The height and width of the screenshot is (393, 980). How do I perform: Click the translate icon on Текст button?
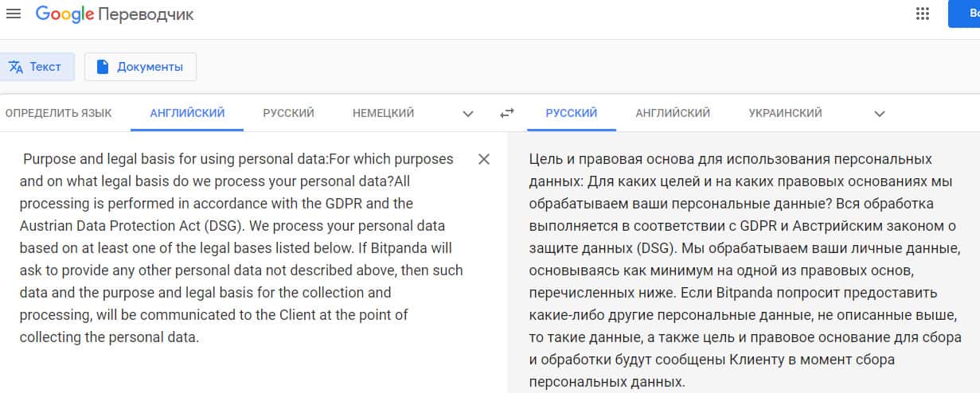pos(16,67)
